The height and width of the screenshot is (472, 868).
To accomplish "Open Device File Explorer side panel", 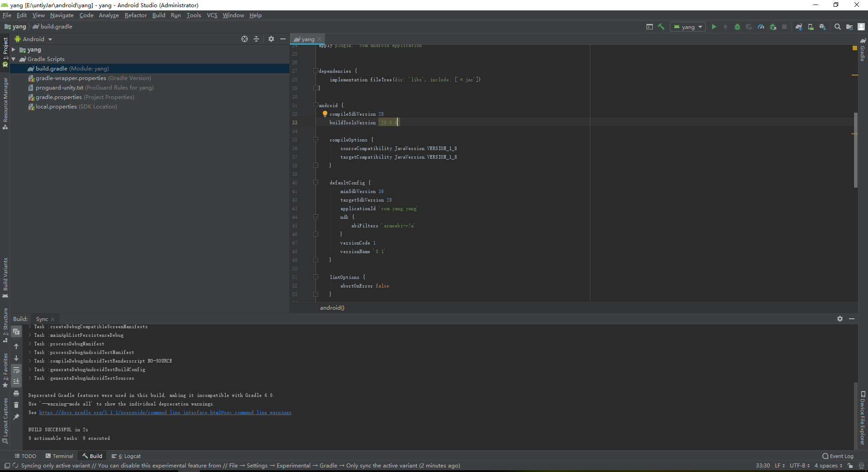I will point(863,418).
